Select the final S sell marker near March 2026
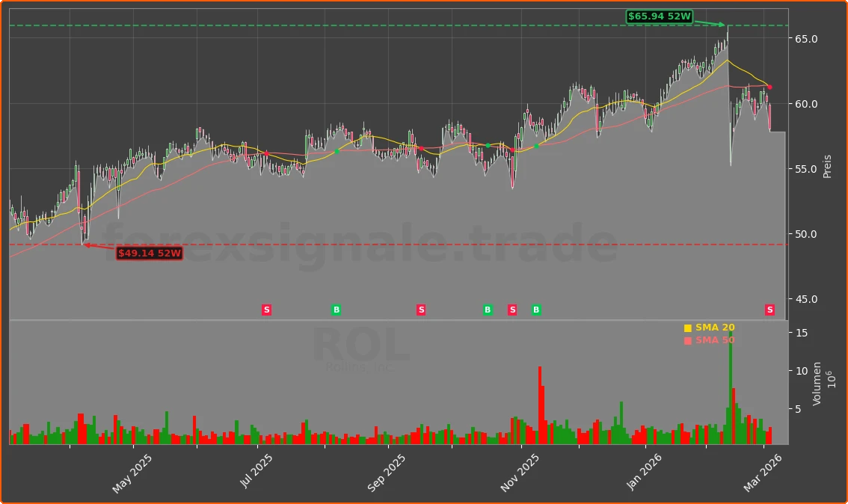 [x=769, y=310]
